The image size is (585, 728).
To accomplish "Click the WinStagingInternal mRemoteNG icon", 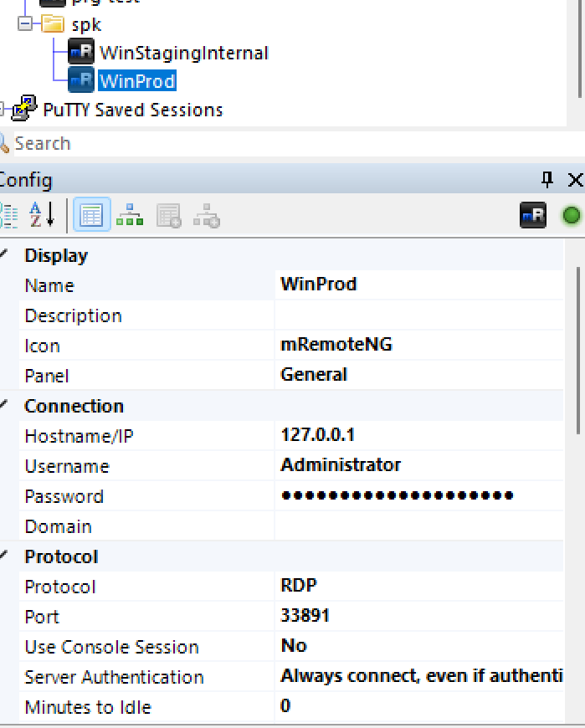I will click(81, 51).
